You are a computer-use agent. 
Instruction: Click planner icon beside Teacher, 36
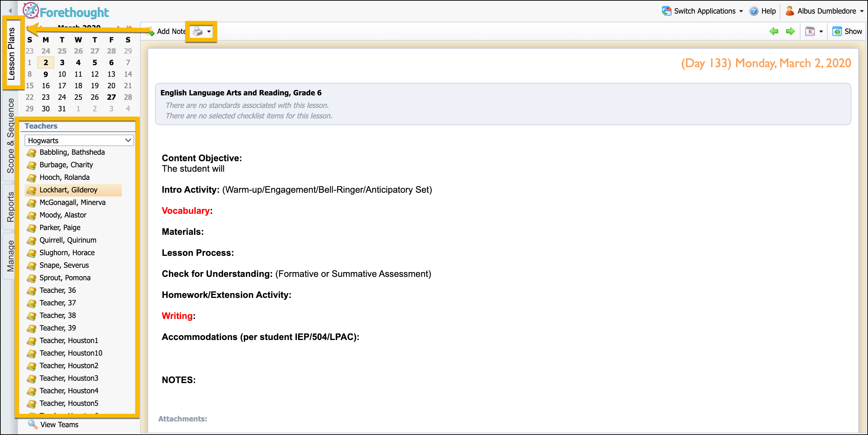(x=32, y=291)
